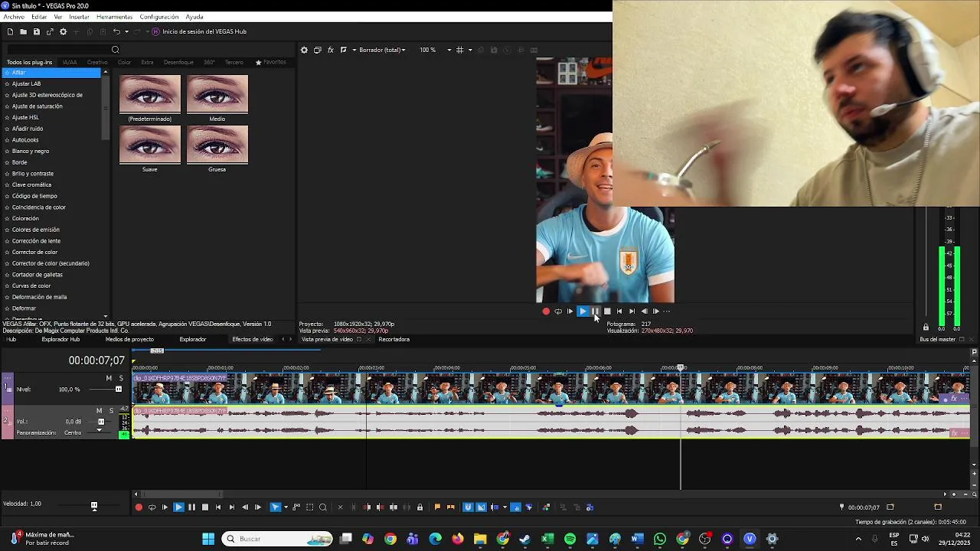
Task: Open the overlay grid dropdown arrow
Action: coord(470,50)
